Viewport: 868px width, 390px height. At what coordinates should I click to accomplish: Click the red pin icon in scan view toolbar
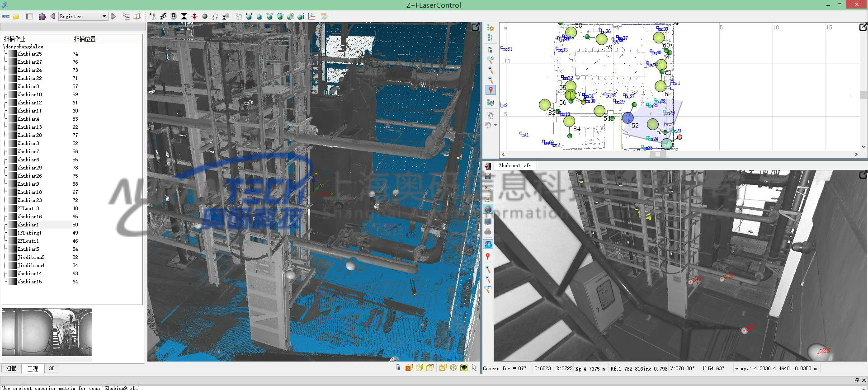488,256
